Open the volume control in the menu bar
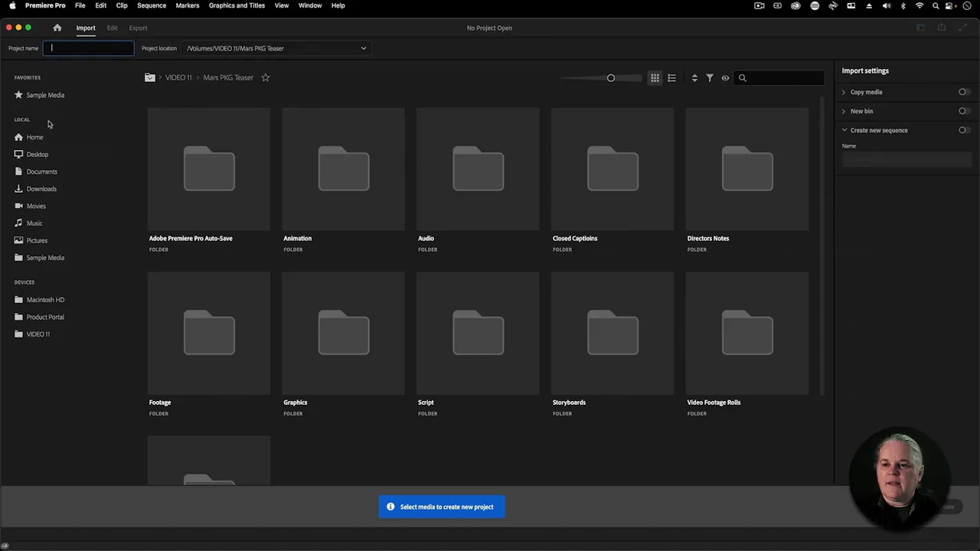 point(886,5)
